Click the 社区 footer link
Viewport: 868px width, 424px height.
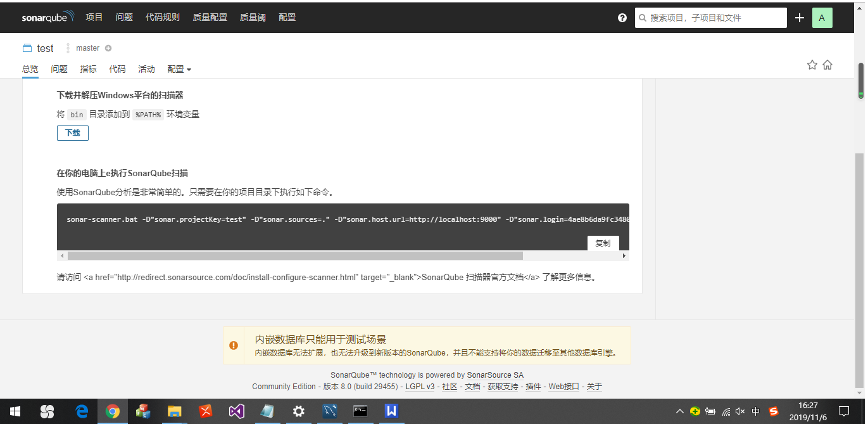pos(450,387)
